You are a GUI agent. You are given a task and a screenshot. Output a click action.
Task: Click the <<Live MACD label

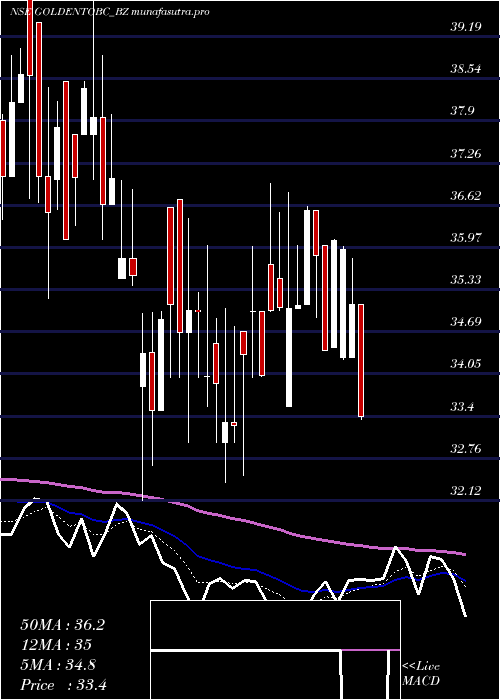click(x=421, y=673)
